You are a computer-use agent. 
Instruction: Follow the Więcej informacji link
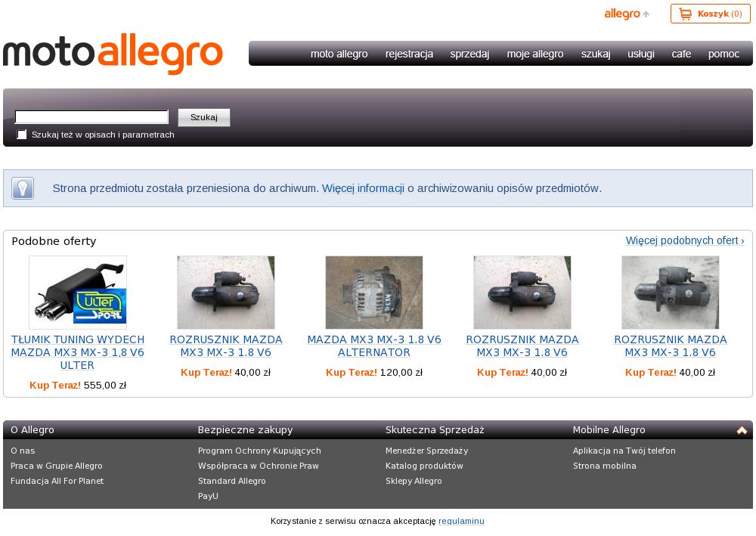(x=363, y=188)
